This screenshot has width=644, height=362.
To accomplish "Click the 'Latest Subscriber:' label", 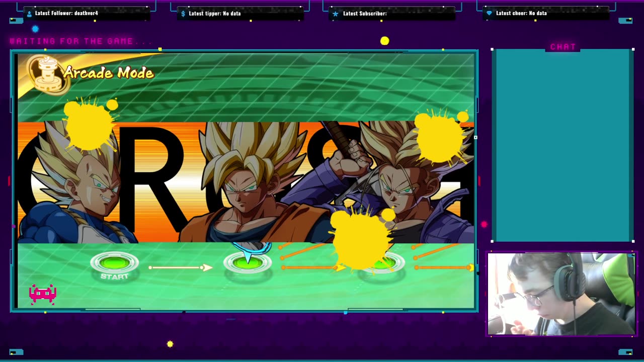I will point(365,14).
